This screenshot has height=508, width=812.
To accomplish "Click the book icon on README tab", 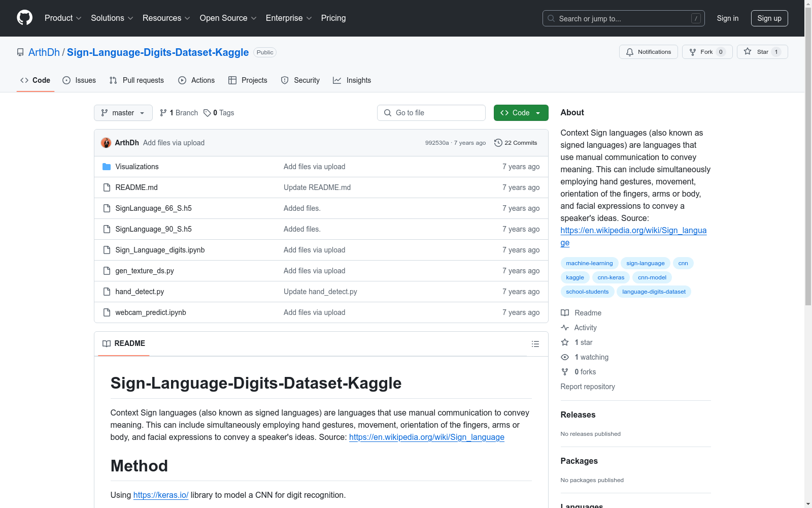I will click(x=107, y=343).
